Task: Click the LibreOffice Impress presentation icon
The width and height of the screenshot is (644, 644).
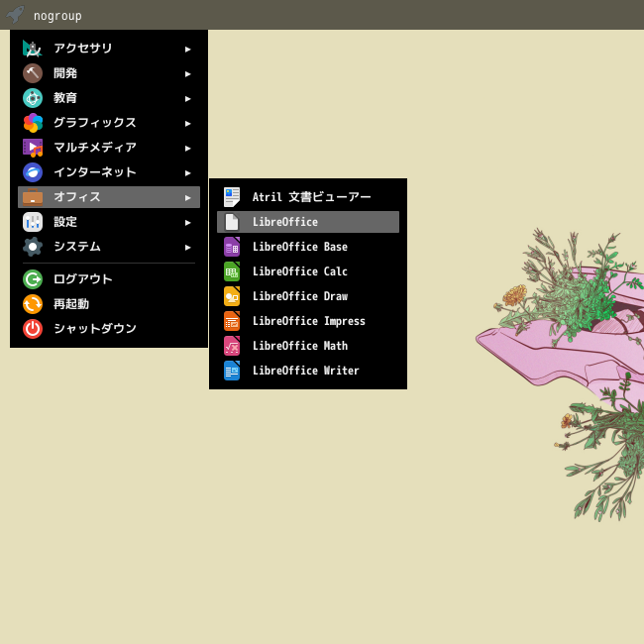Action: [232, 321]
